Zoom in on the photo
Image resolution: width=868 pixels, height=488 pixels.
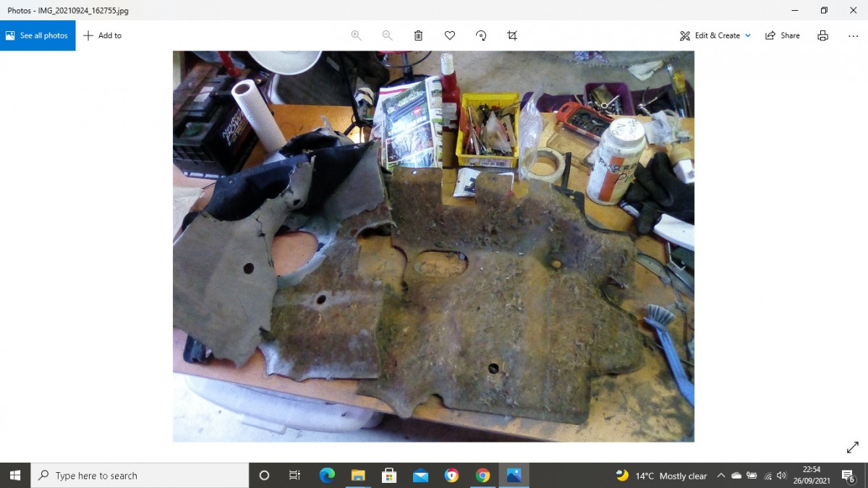[x=356, y=35]
